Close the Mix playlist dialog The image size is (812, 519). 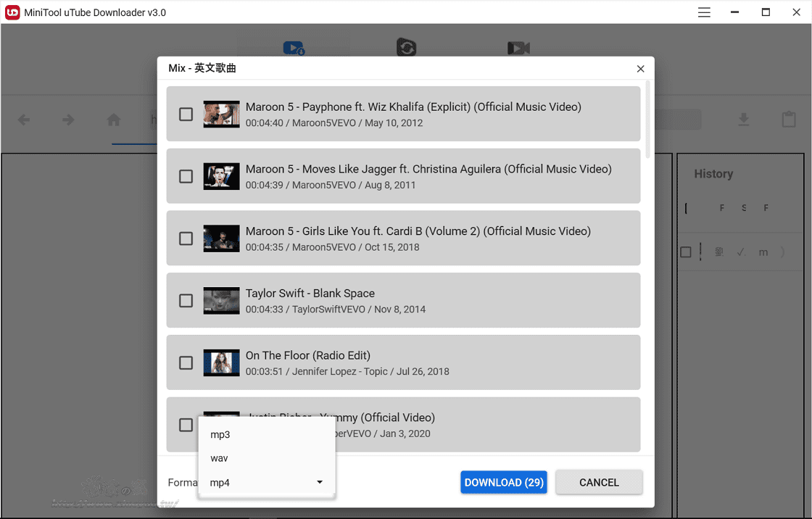coord(641,69)
